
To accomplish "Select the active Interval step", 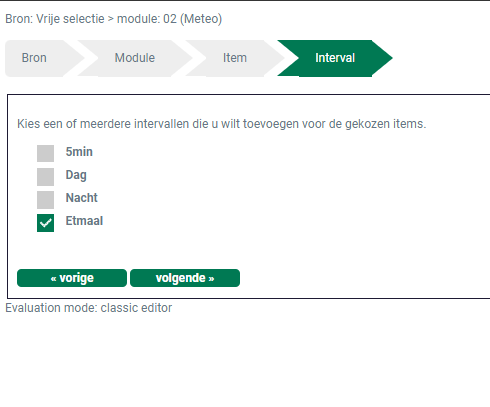I will click(x=335, y=58).
